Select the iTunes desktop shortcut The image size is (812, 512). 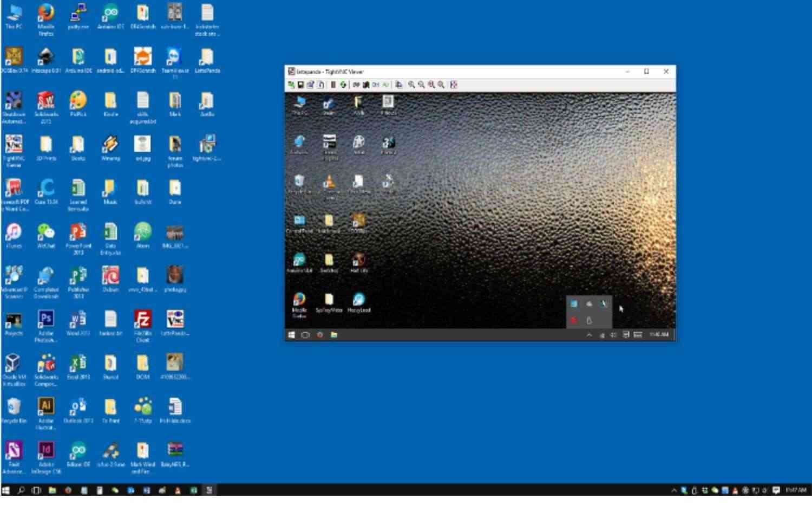click(x=14, y=235)
